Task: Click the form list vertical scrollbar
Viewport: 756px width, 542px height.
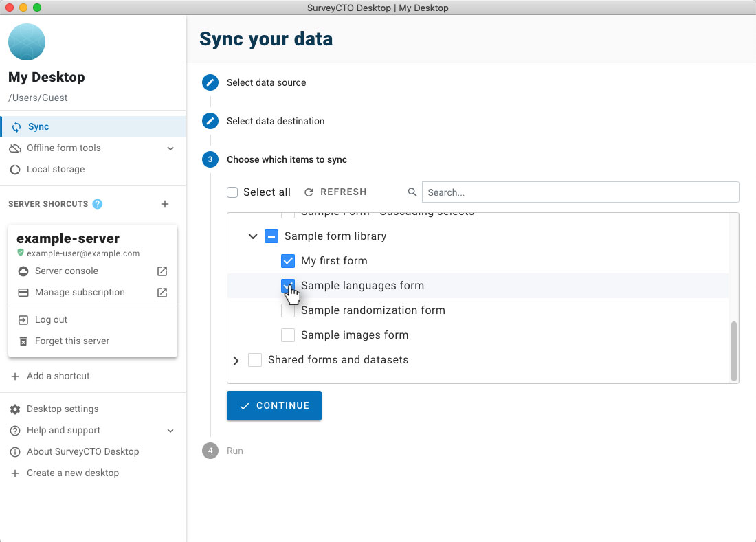Action: tap(734, 350)
